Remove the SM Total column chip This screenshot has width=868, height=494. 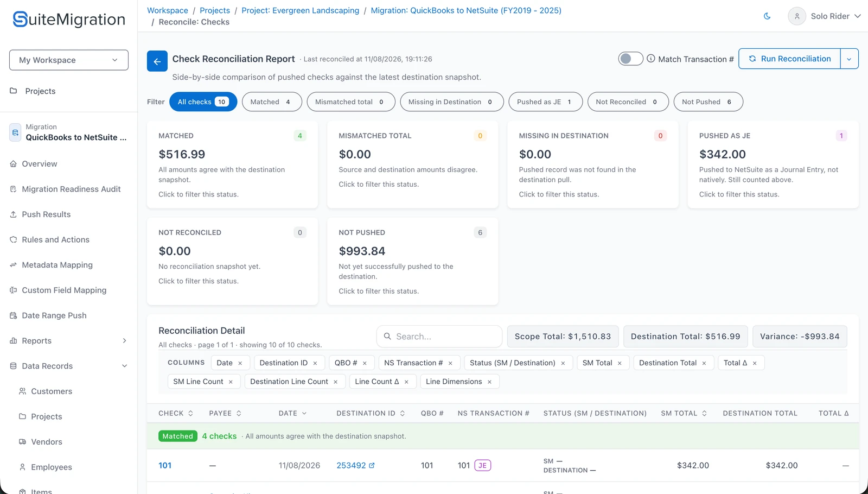point(620,363)
